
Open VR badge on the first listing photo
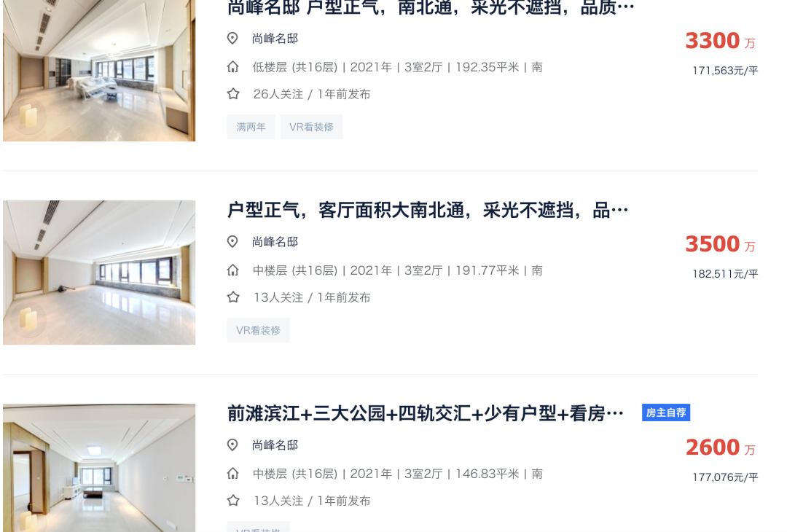click(x=28, y=116)
